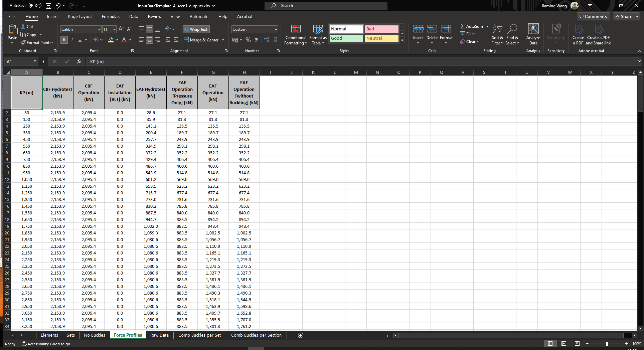The height and width of the screenshot is (350, 644).
Task: Click the Comma Style icon
Action: coord(256,40)
